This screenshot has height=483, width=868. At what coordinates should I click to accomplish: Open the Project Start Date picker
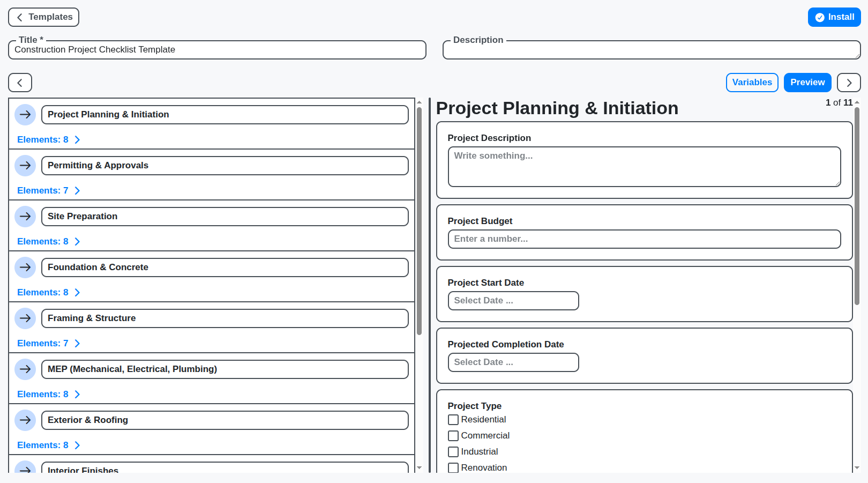tap(513, 300)
